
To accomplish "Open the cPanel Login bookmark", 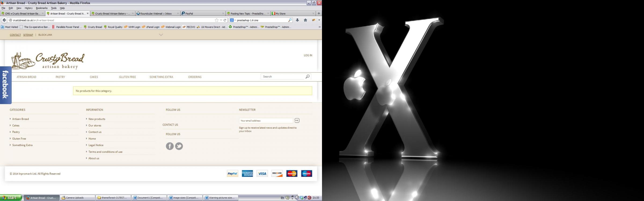I will point(151,27).
